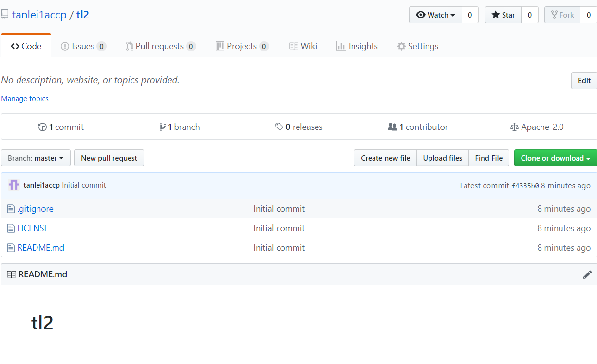The height and width of the screenshot is (364, 597).
Task: Click the file icon next to LICENSE
Action: coord(11,228)
